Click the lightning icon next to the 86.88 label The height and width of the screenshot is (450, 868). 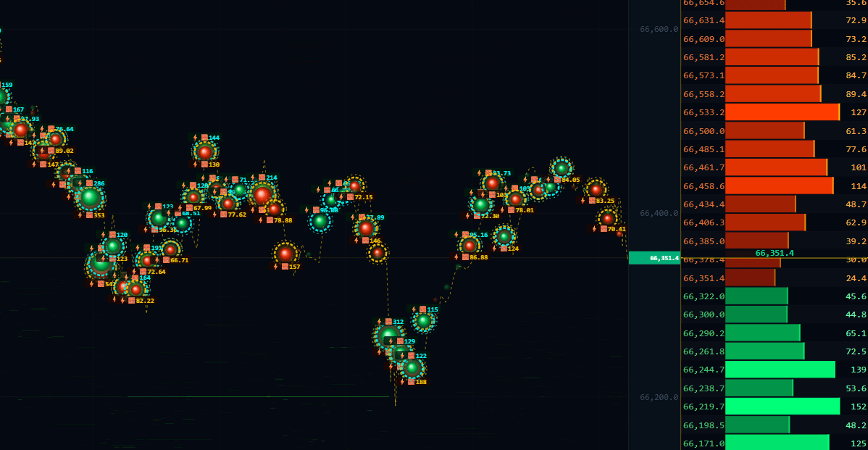point(456,257)
